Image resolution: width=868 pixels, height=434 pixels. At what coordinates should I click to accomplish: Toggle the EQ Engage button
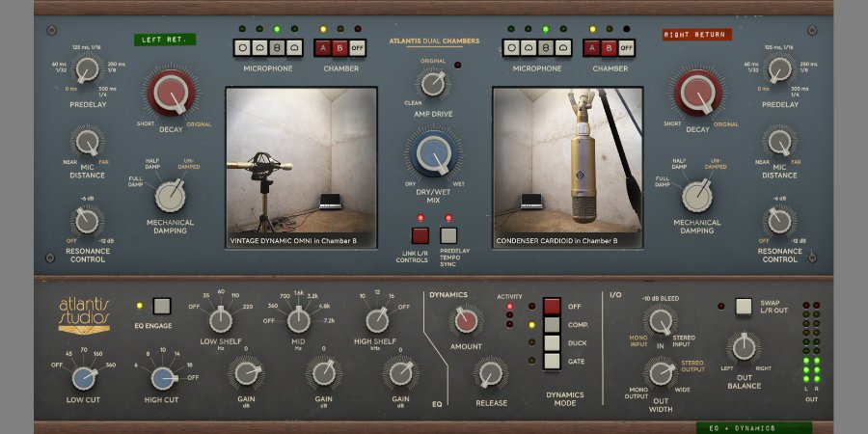(162, 306)
